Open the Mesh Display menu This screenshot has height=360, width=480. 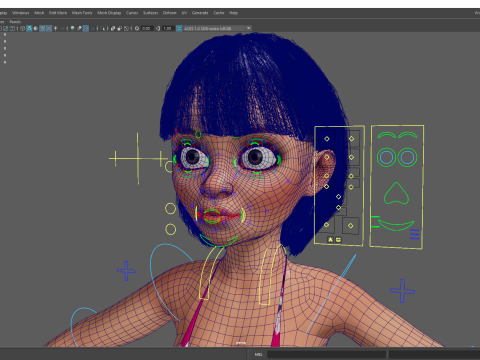(109, 13)
